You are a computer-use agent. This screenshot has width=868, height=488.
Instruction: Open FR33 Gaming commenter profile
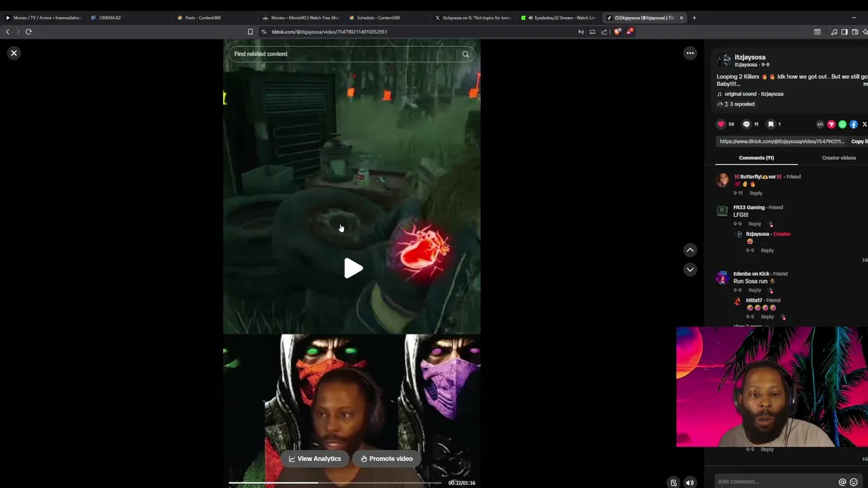[x=749, y=207]
